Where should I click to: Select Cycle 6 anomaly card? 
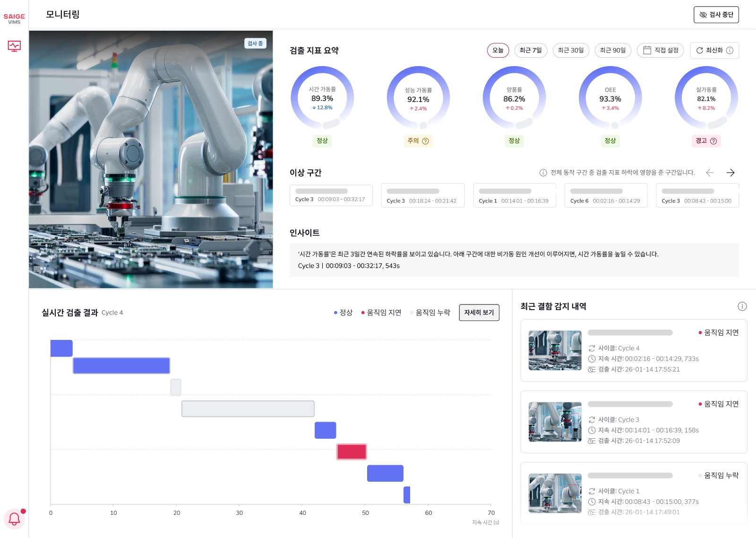[606, 196]
